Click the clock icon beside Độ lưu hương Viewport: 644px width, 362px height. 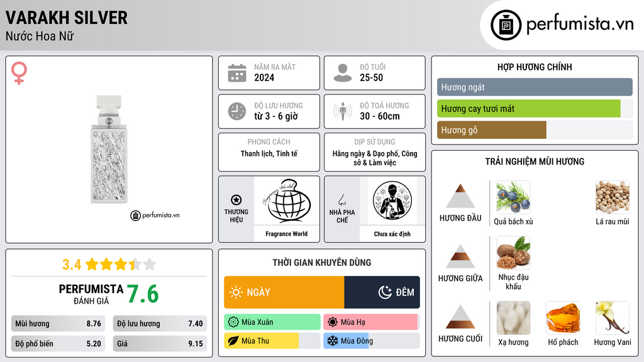click(x=237, y=111)
